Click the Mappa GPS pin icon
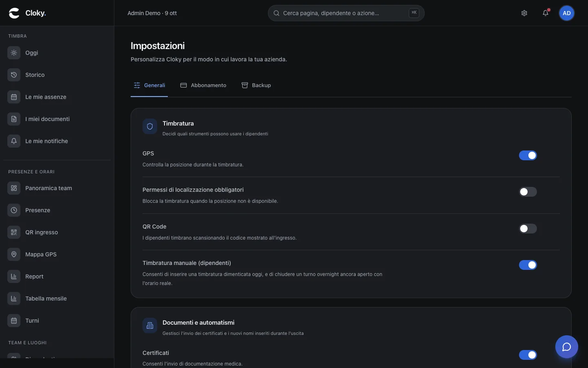This screenshot has height=368, width=588. 14,254
